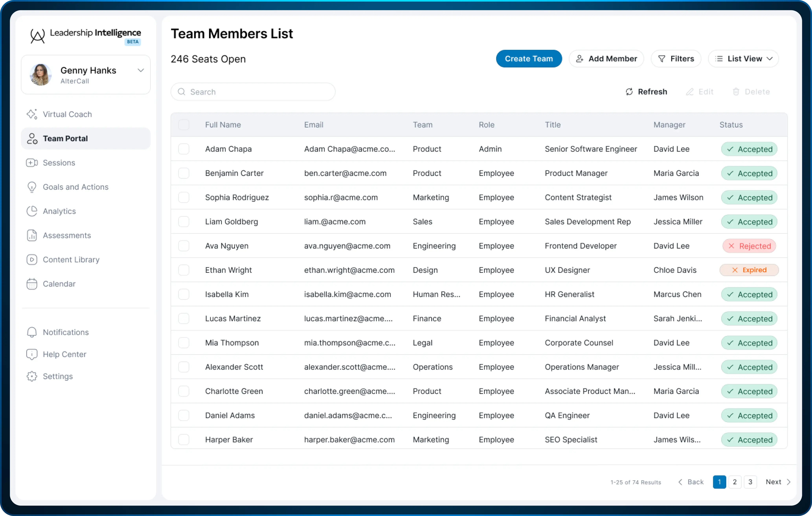Open Analytics pie chart icon

[x=32, y=211]
